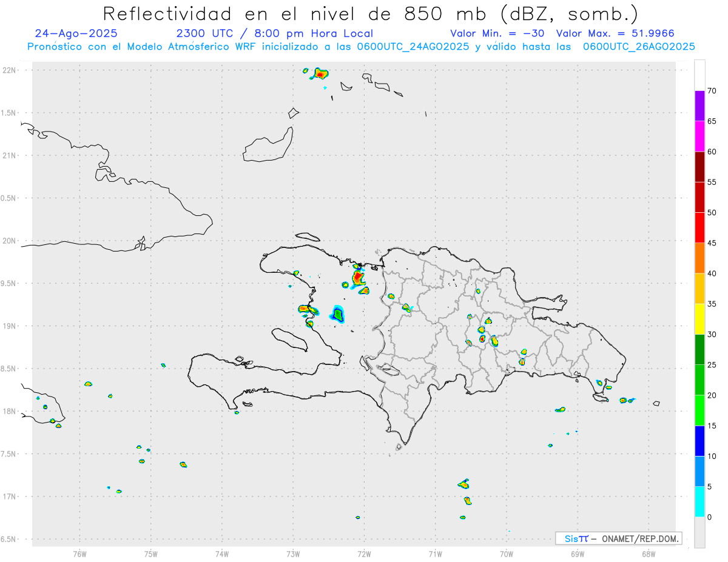
Task: Click the time '2300 UTC / 8:00 pm Hora Local'
Action: pos(274,33)
